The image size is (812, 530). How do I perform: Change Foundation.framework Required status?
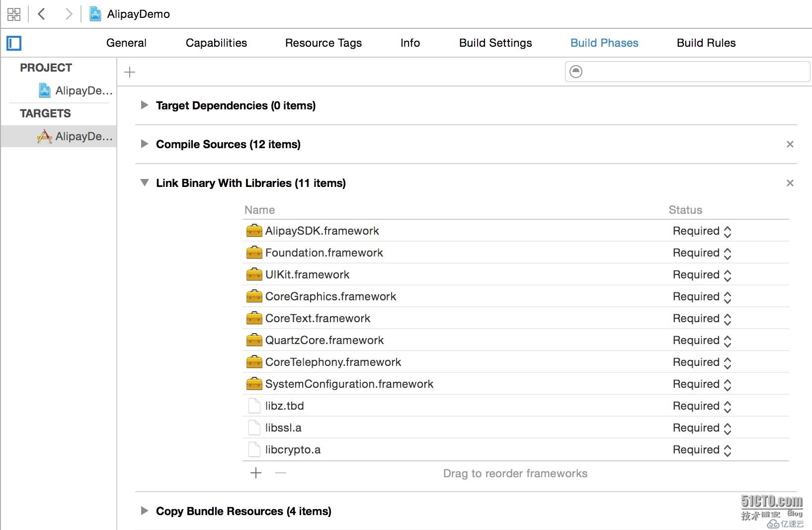tap(702, 253)
